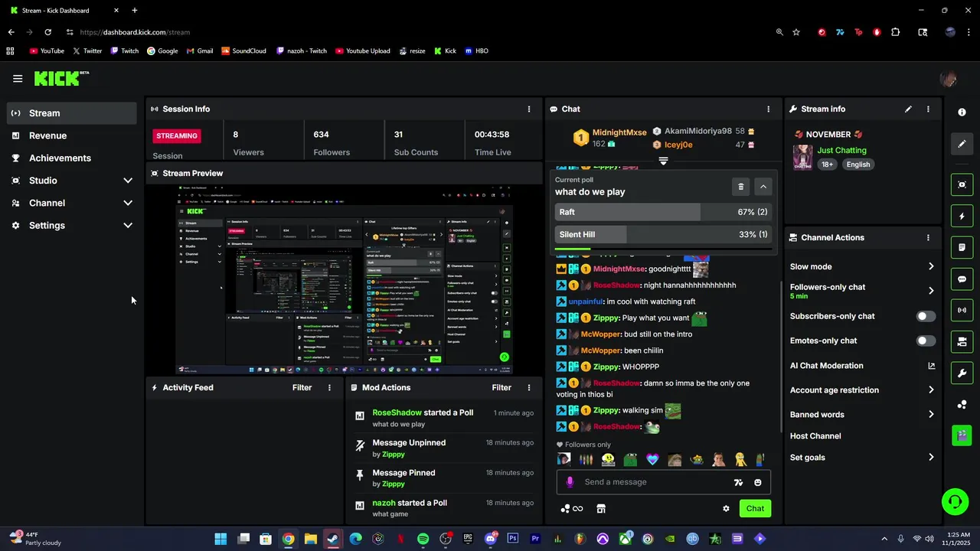Viewport: 980px width, 551px height.
Task: Click nazoh in Mod Actions
Action: [384, 503]
